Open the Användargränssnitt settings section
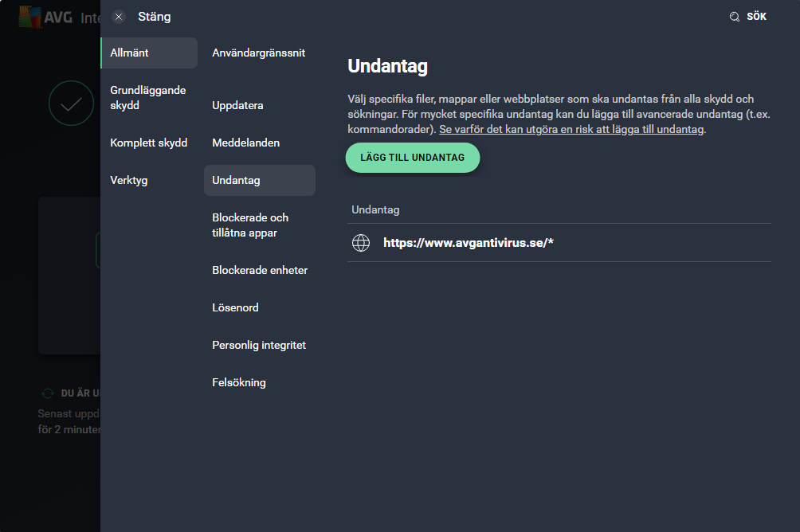Viewport: 800px width, 532px height. (258, 53)
